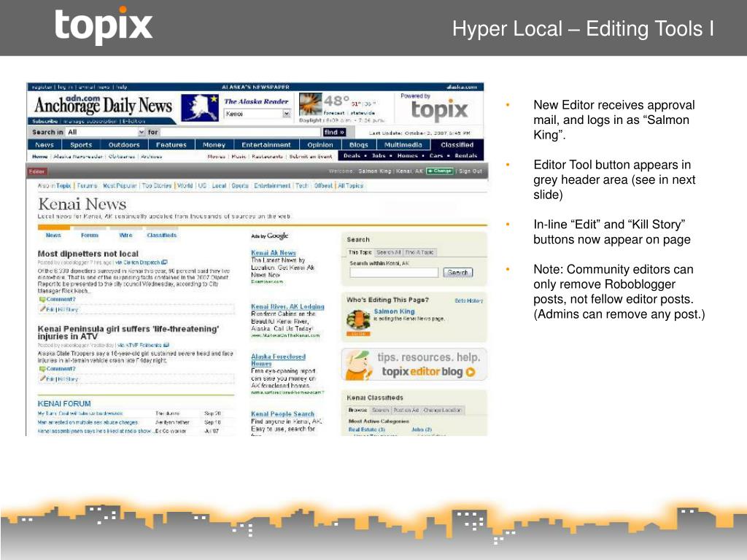Select This Topic search tab
The height and width of the screenshot is (560, 747).
(x=360, y=252)
